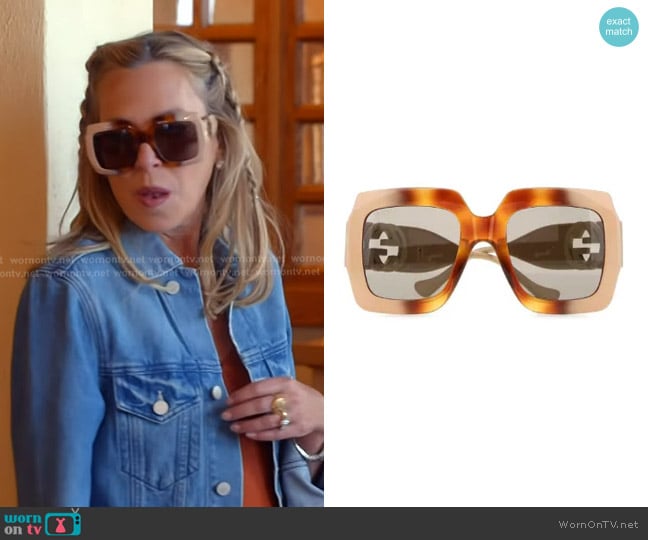Click the WornOnTV.net footer text
Viewport: 648px width, 540px height.
[598, 524]
